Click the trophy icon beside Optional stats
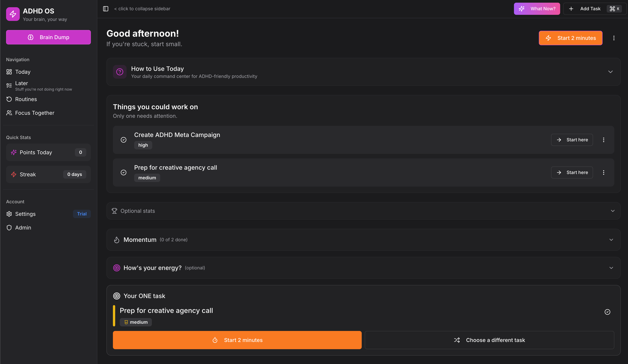 click(x=114, y=210)
